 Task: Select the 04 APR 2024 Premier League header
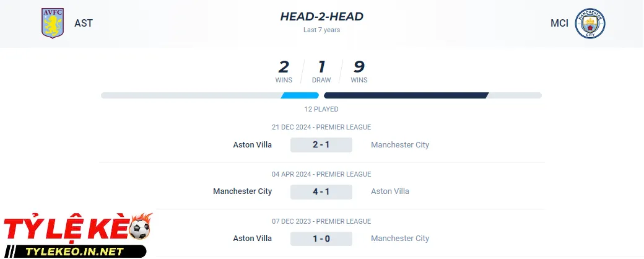point(321,175)
